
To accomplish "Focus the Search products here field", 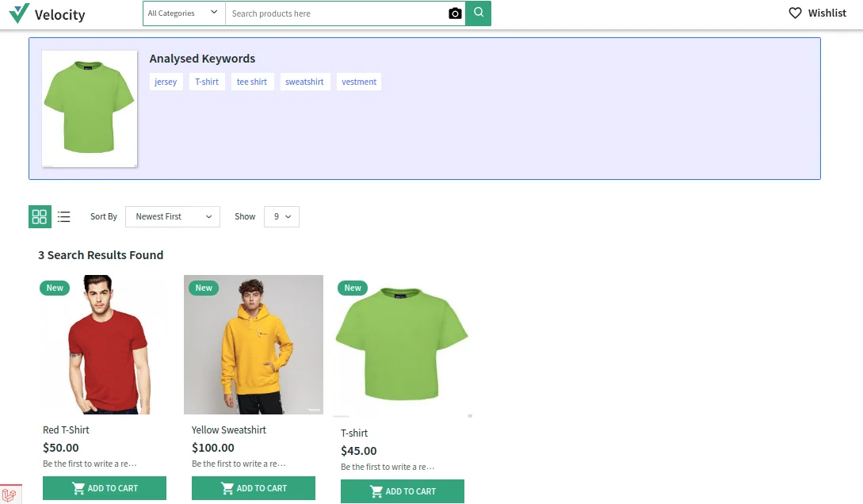I will click(x=336, y=13).
